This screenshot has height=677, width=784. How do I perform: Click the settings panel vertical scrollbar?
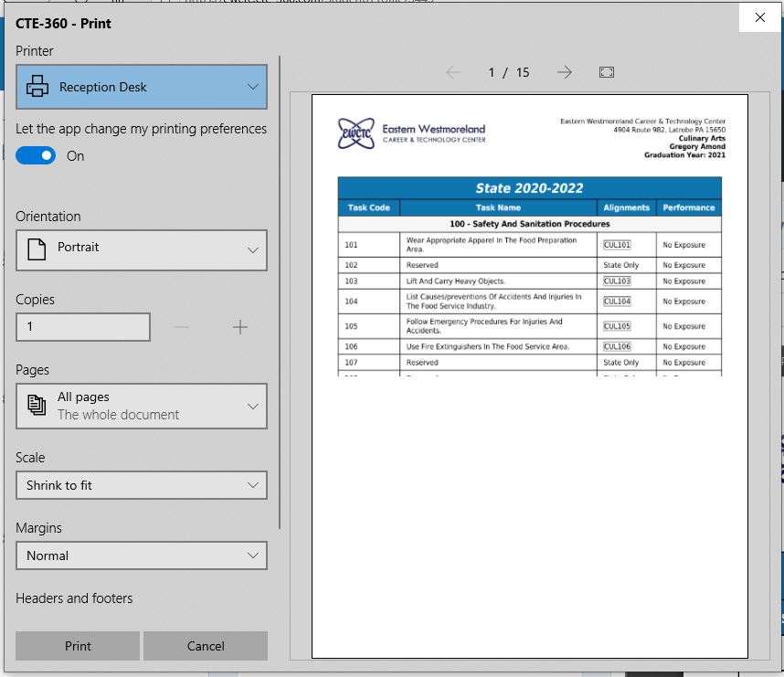280,292
